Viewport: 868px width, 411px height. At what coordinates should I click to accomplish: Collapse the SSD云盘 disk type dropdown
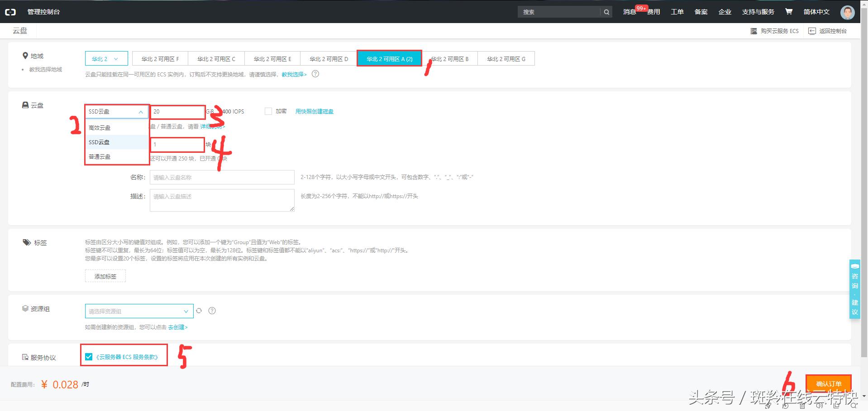117,112
